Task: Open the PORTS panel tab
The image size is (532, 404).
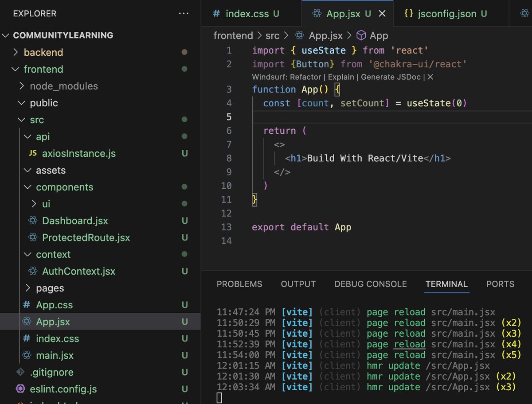Action: pos(501,284)
